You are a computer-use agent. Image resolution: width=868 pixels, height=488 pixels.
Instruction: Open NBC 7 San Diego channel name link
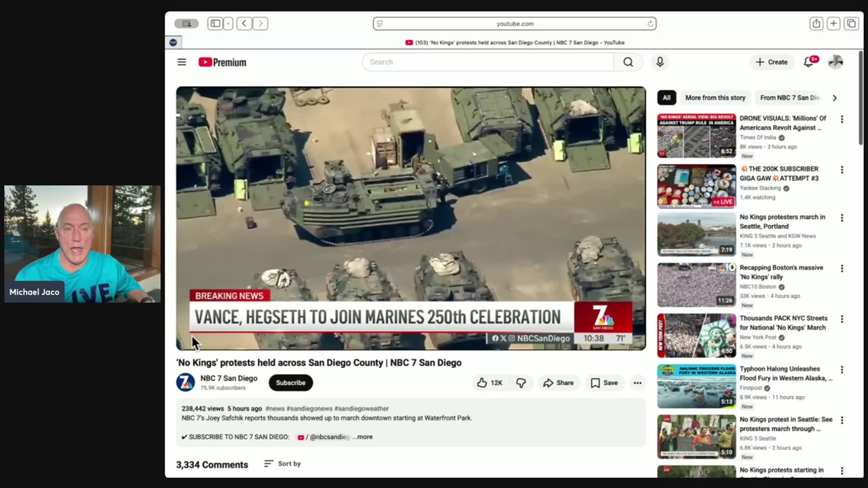229,378
